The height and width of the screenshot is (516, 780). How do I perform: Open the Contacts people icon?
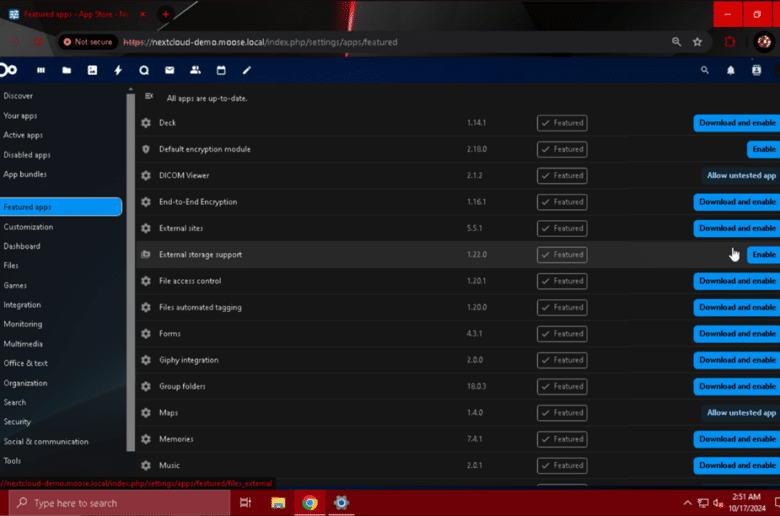tap(195, 70)
